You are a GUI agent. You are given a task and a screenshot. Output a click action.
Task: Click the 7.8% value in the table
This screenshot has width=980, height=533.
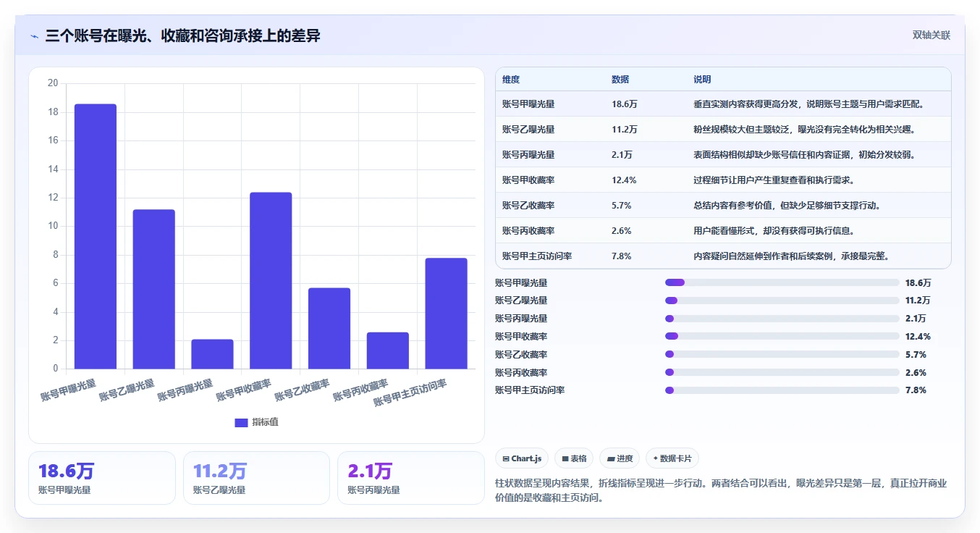[622, 256]
